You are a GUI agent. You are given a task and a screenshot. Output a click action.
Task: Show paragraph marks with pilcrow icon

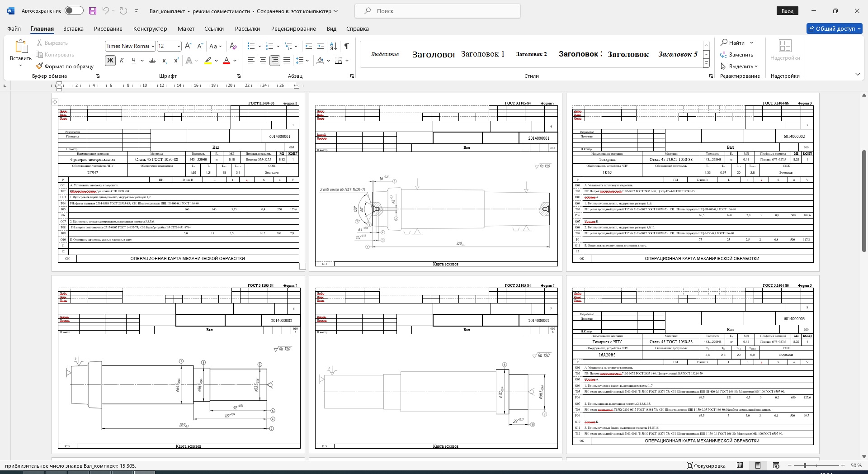tap(346, 46)
